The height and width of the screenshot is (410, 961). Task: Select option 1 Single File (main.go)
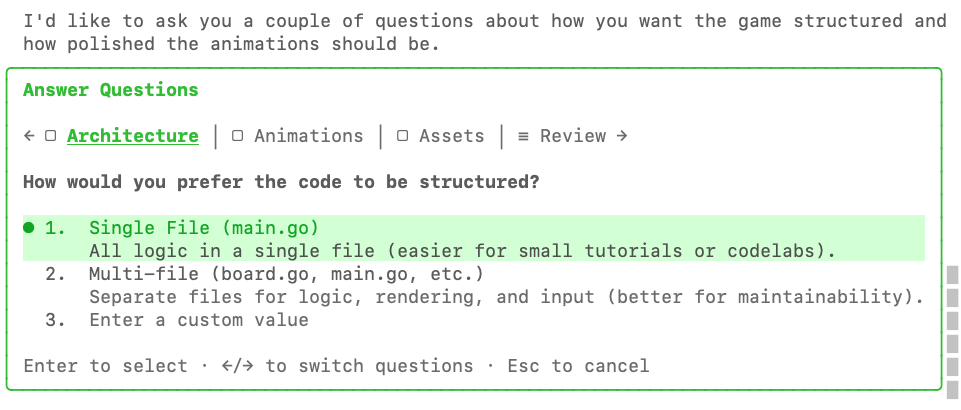click(x=204, y=228)
